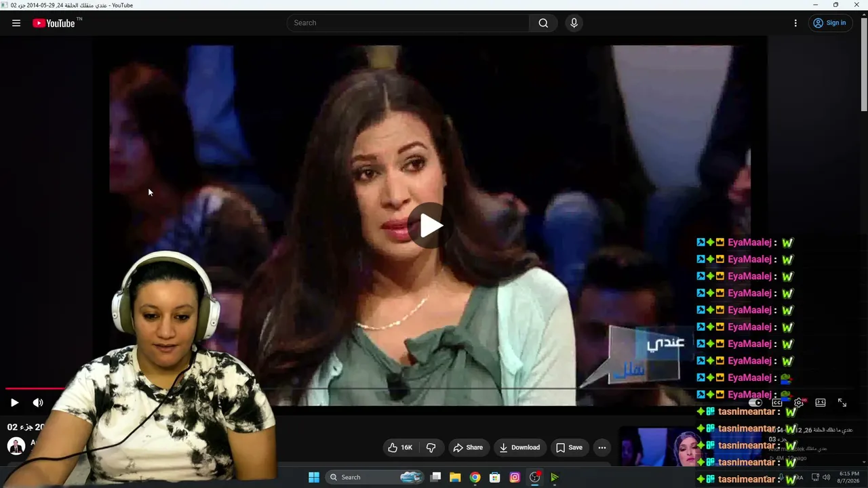Screen dimensions: 868x488
Task: Open the player settings gear
Action: (799, 403)
